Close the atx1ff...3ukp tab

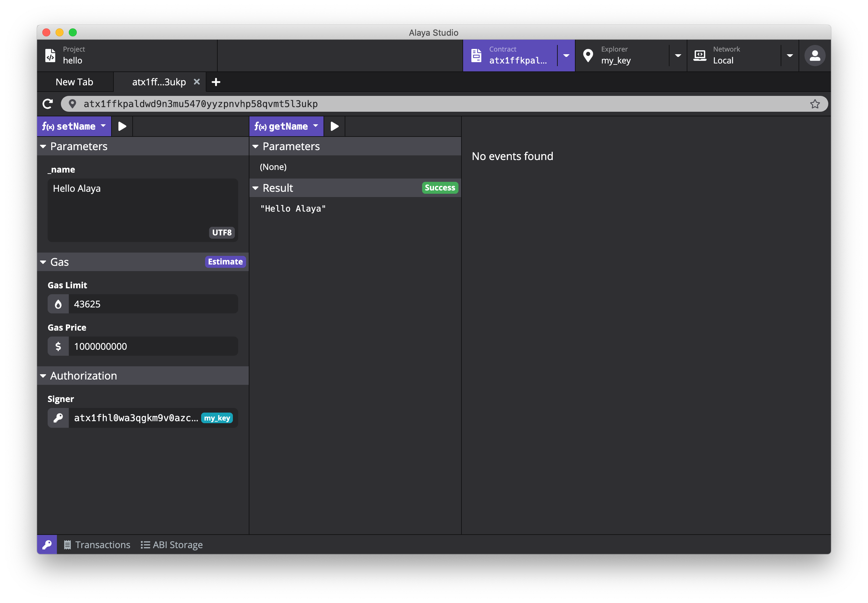[196, 82]
